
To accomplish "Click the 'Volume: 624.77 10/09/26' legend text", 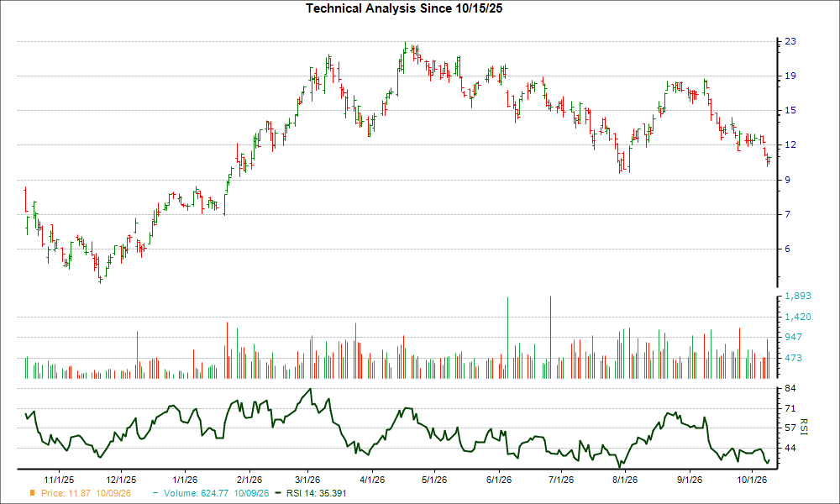I will click(x=217, y=493).
